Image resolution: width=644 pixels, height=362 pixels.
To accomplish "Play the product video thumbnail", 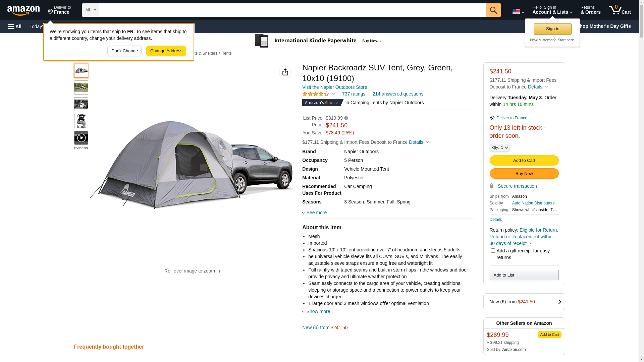I will pos(81,138).
